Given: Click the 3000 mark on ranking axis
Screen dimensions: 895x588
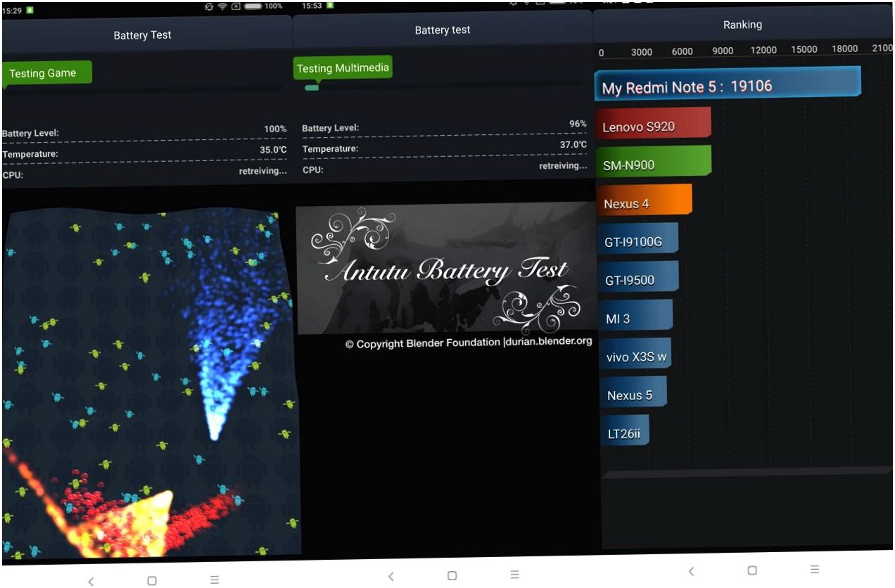Looking at the screenshot, I should (642, 52).
